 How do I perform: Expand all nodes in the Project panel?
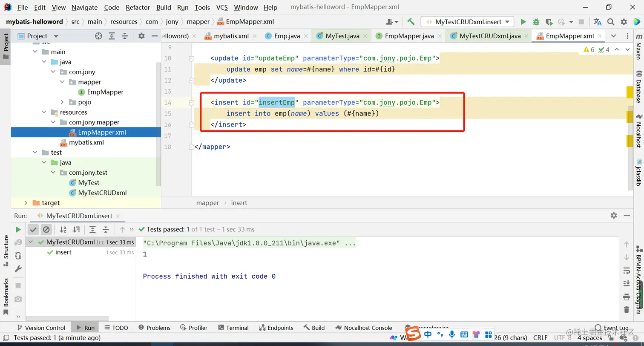(112, 36)
